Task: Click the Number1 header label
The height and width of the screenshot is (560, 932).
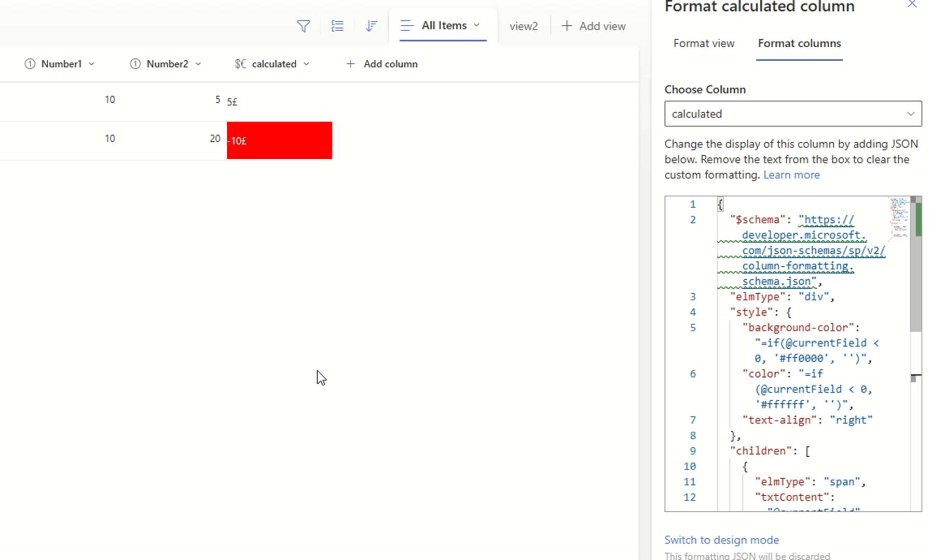Action: [62, 64]
